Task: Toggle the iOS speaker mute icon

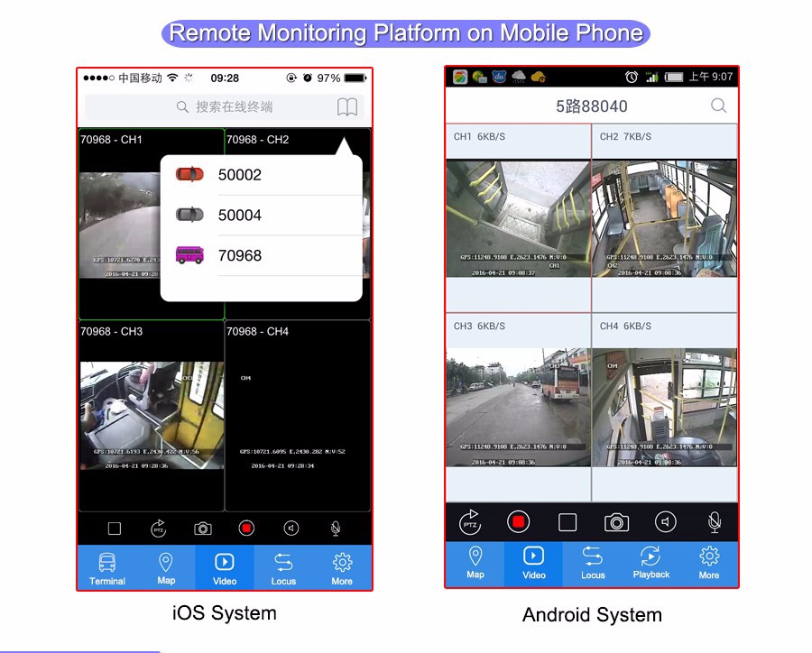Action: [291, 529]
